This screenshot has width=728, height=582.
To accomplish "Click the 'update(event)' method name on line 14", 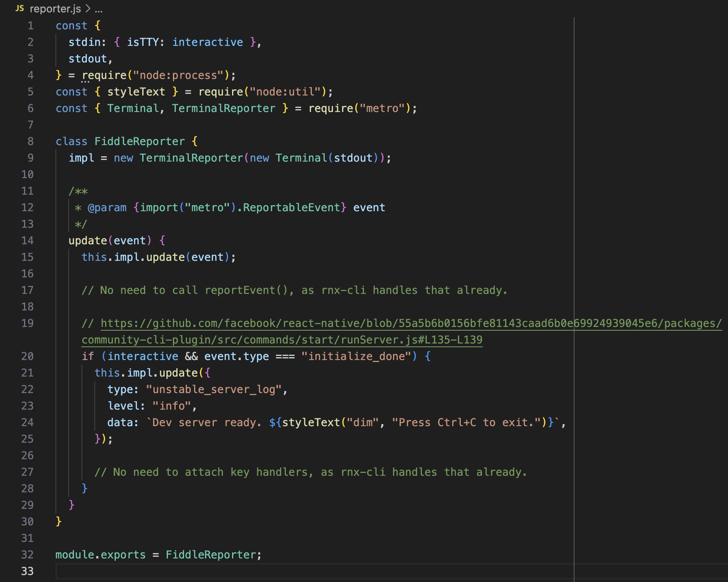I will pyautogui.click(x=88, y=241).
